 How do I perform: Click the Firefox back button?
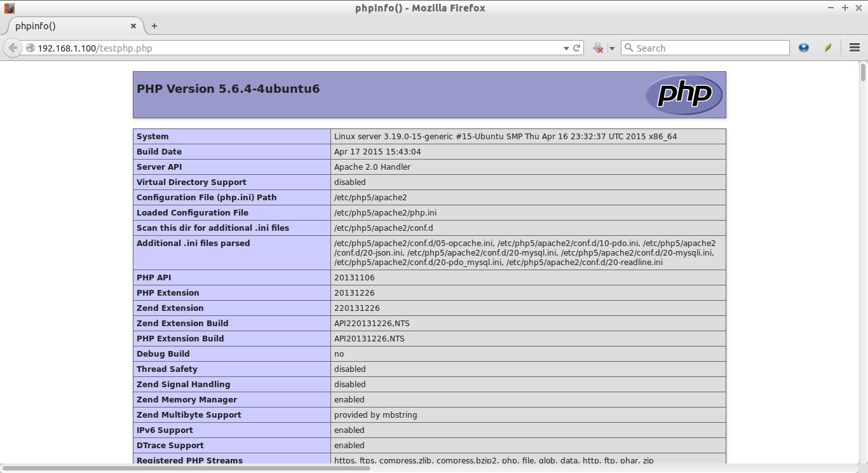12,48
